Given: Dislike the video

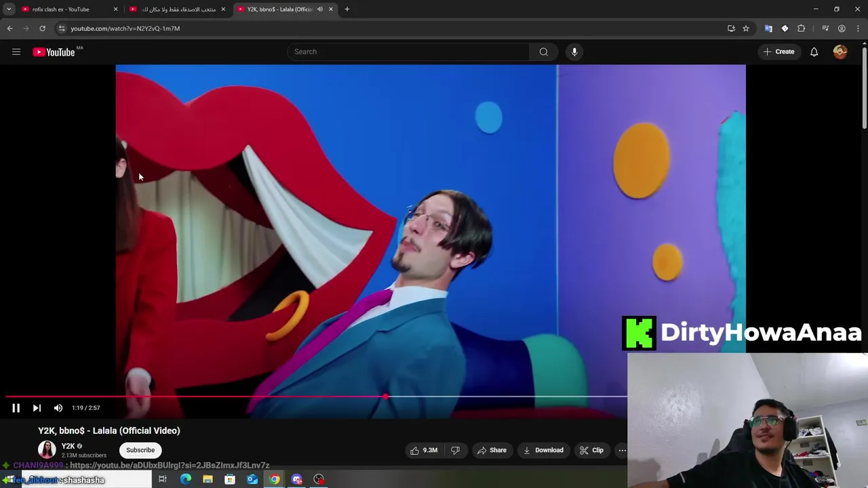Looking at the screenshot, I should point(456,450).
